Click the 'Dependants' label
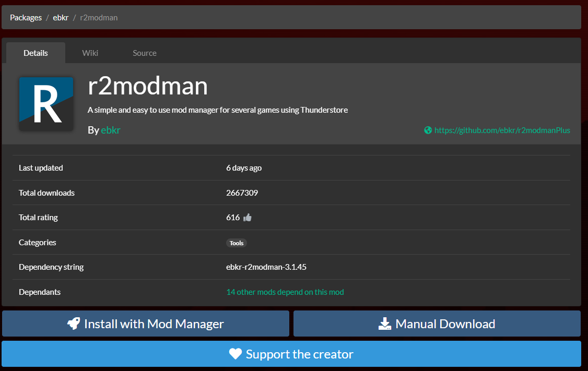Image resolution: width=588 pixels, height=371 pixels. coord(40,292)
